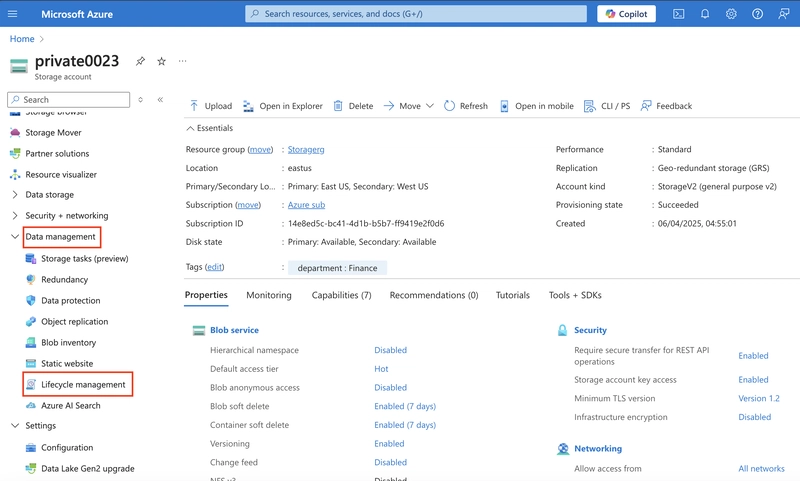The width and height of the screenshot is (800, 481).
Task: Collapse the Essentials section
Action: [210, 128]
